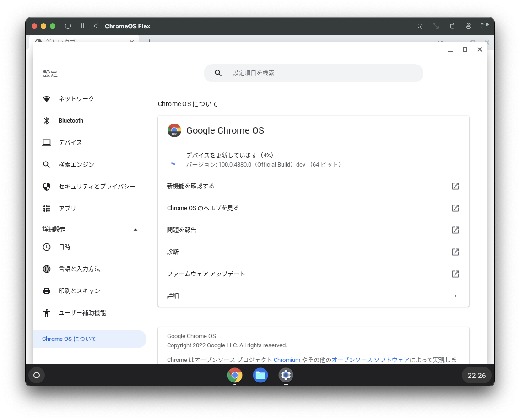Click the disc drive icon in the VM toolbar
520x420 pixels.
(x=468, y=26)
